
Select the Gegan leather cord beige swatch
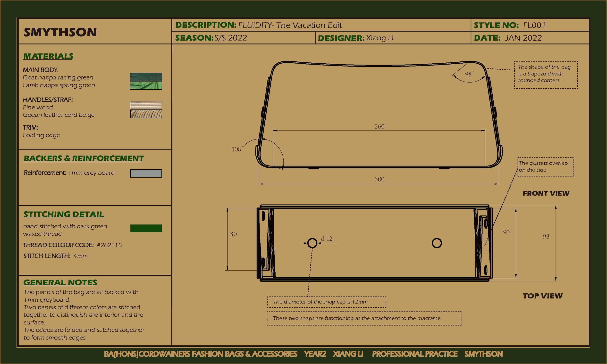(146, 114)
